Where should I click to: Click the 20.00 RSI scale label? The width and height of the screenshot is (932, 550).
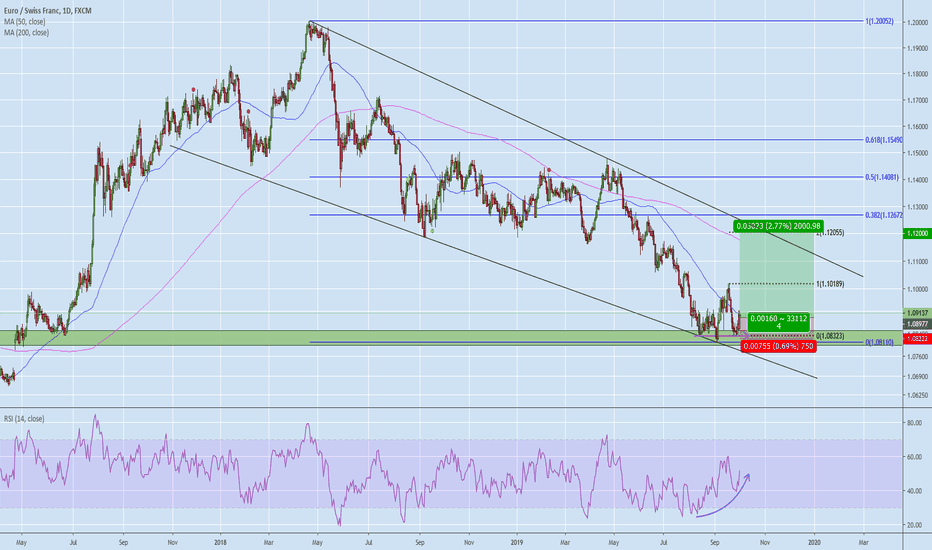[914, 525]
